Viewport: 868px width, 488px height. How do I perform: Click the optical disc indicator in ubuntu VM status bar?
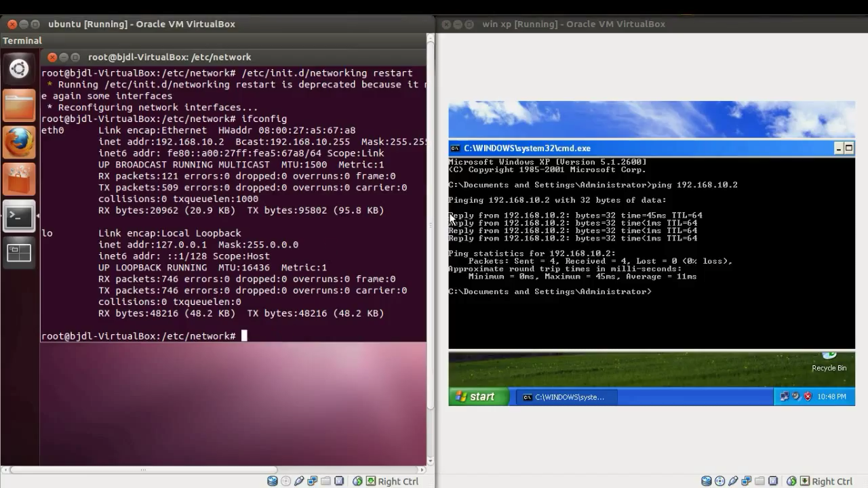coord(285,481)
